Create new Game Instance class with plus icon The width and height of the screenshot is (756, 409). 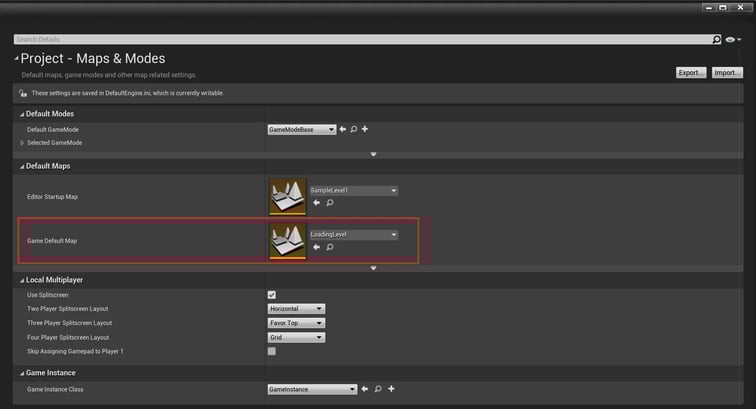click(392, 389)
